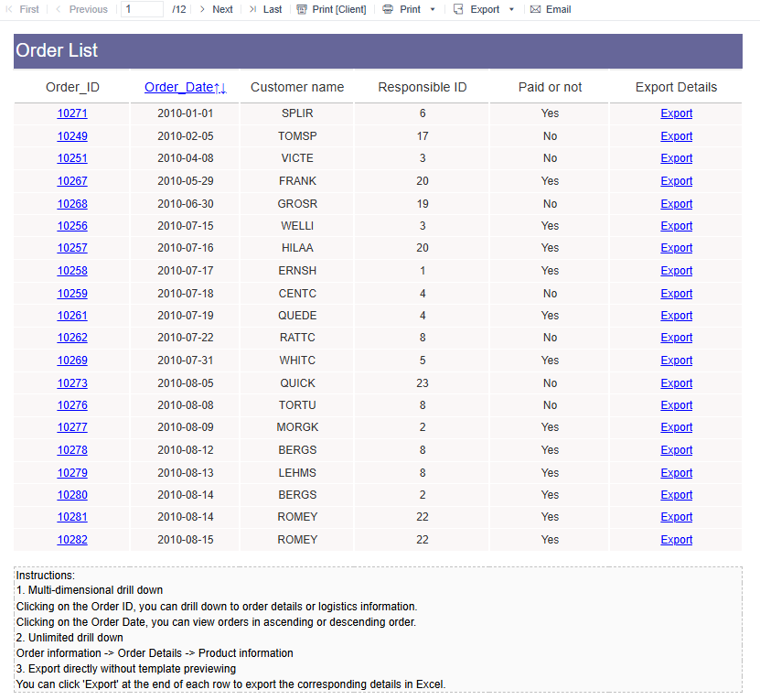Click the Last page icon

252,9
